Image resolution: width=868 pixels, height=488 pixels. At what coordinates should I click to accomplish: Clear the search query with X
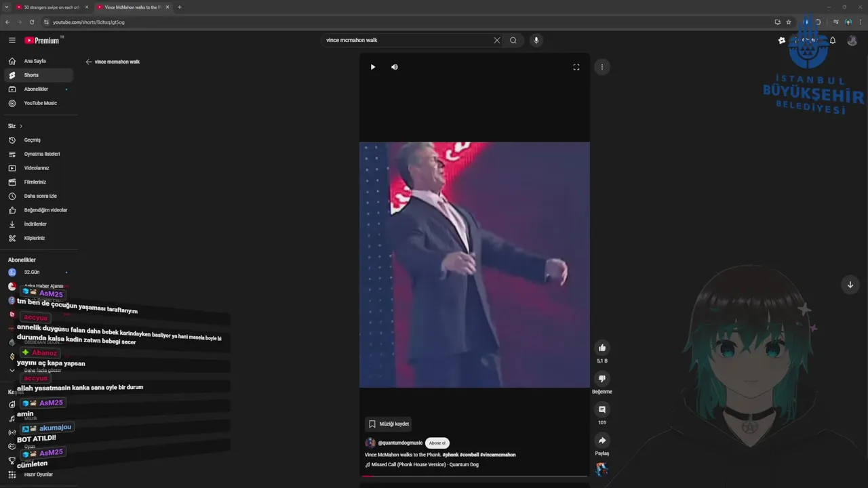coord(496,40)
